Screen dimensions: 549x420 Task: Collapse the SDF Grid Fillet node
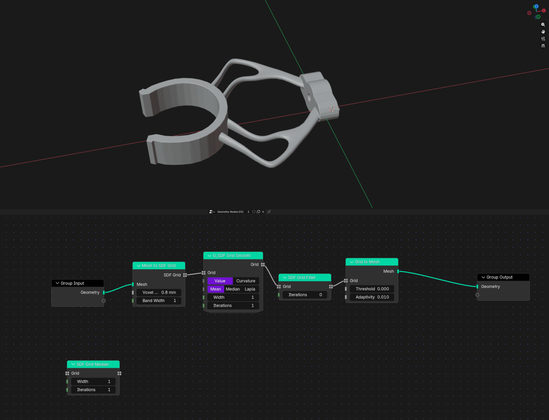click(284, 278)
